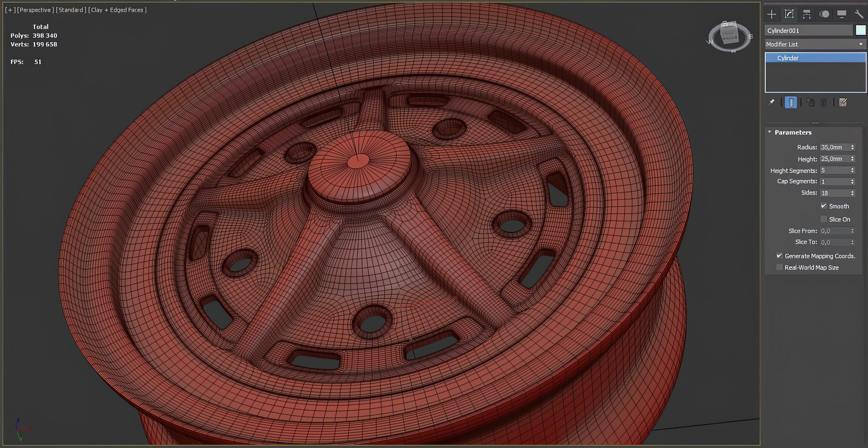This screenshot has height=448, width=868.
Task: Toggle Show End Result button
Action: [790, 103]
